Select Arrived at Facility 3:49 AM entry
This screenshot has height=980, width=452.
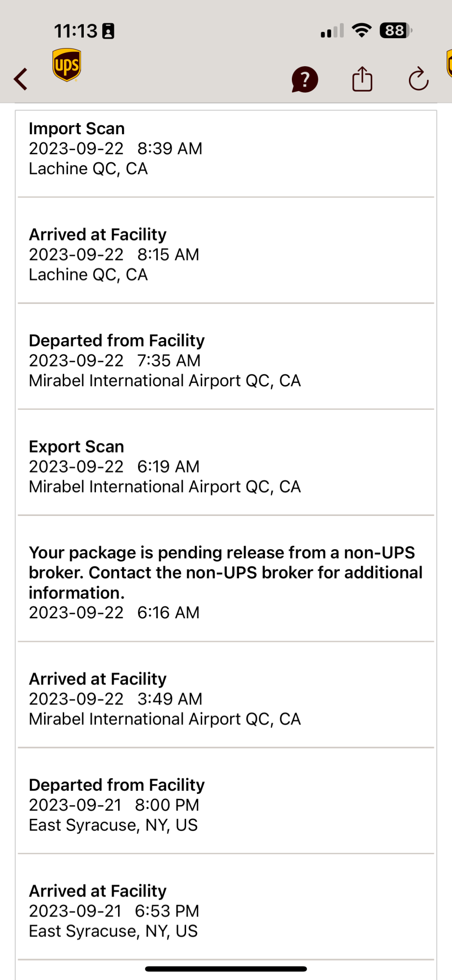click(225, 699)
